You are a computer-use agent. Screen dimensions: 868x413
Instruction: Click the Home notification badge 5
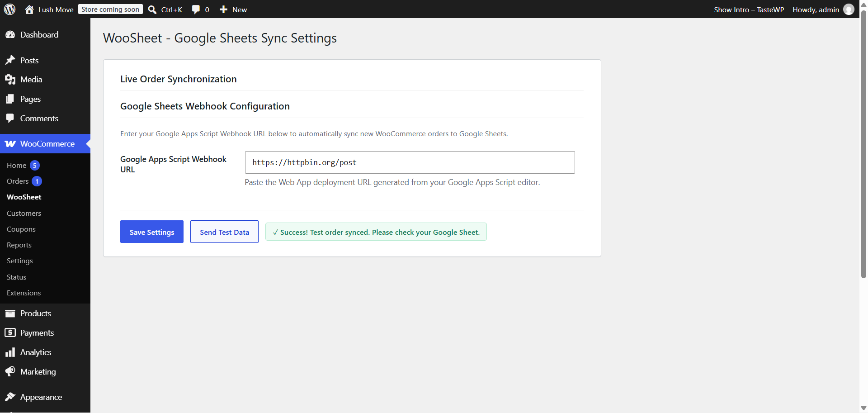[35, 166]
